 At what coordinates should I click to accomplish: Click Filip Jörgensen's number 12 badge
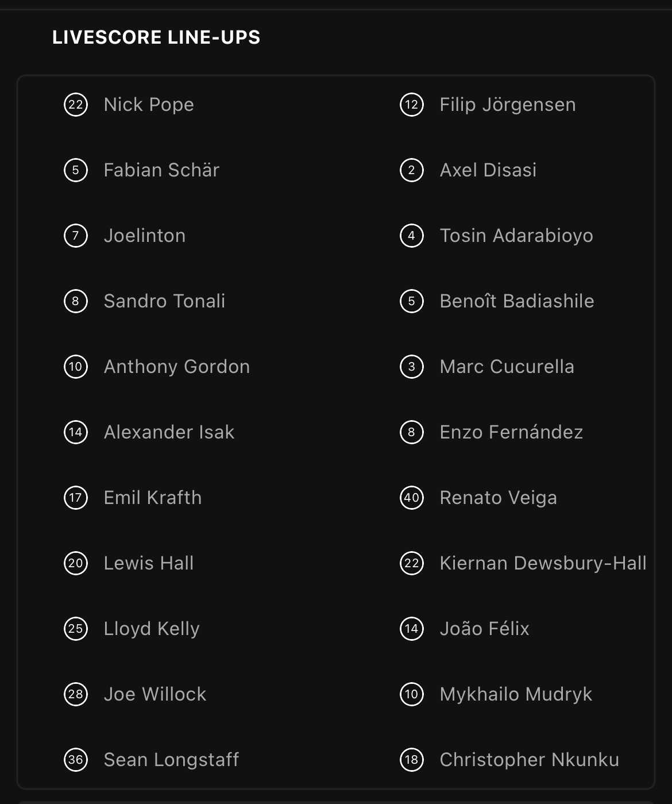[x=412, y=105]
